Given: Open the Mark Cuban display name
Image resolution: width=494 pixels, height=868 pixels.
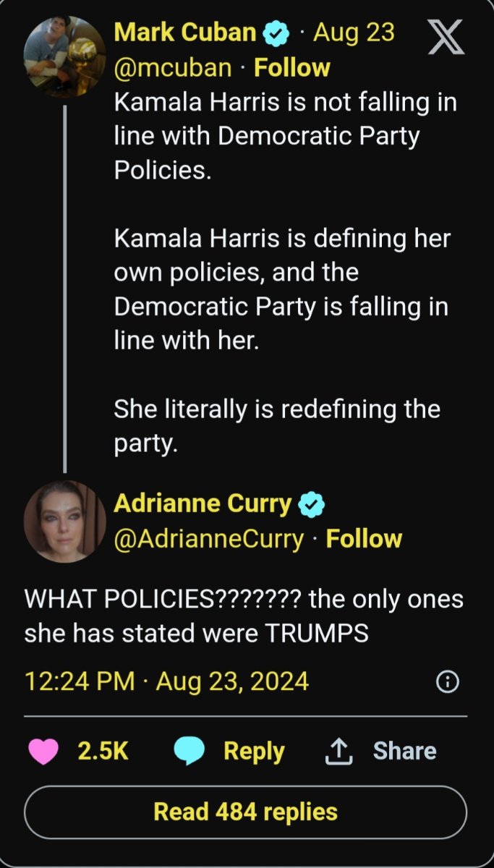Looking at the screenshot, I should point(185,33).
